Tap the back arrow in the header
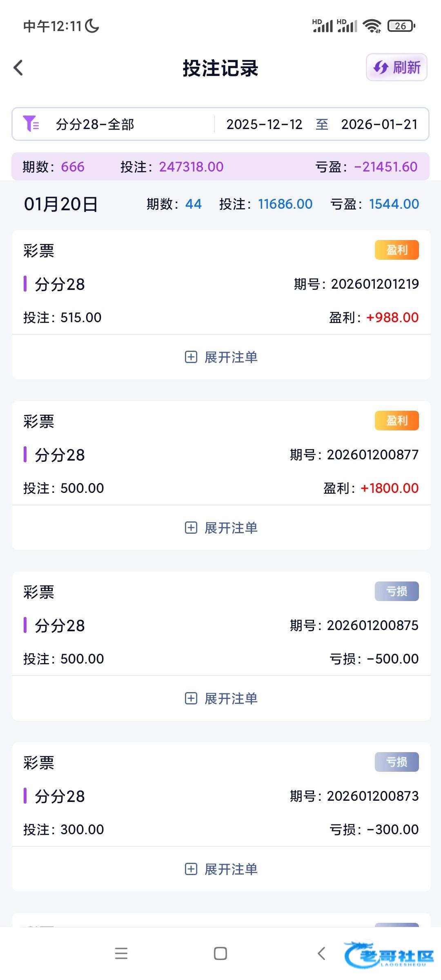The height and width of the screenshot is (980, 441). click(18, 68)
